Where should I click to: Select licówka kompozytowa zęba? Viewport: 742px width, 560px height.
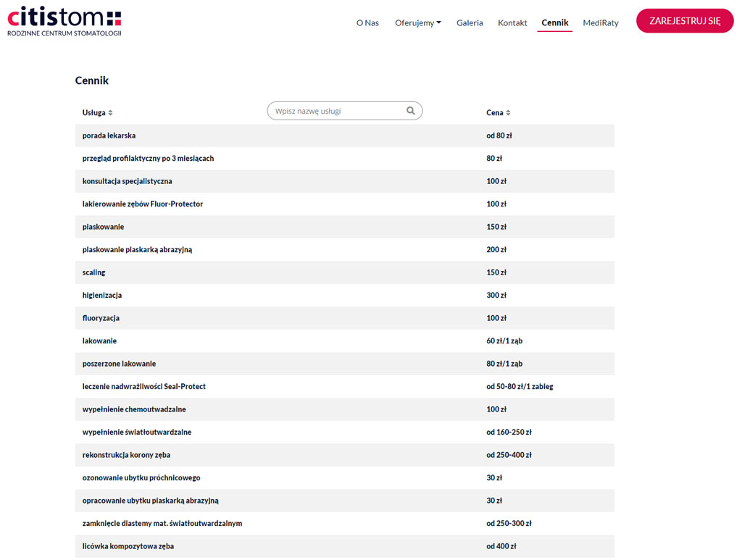tap(128, 546)
